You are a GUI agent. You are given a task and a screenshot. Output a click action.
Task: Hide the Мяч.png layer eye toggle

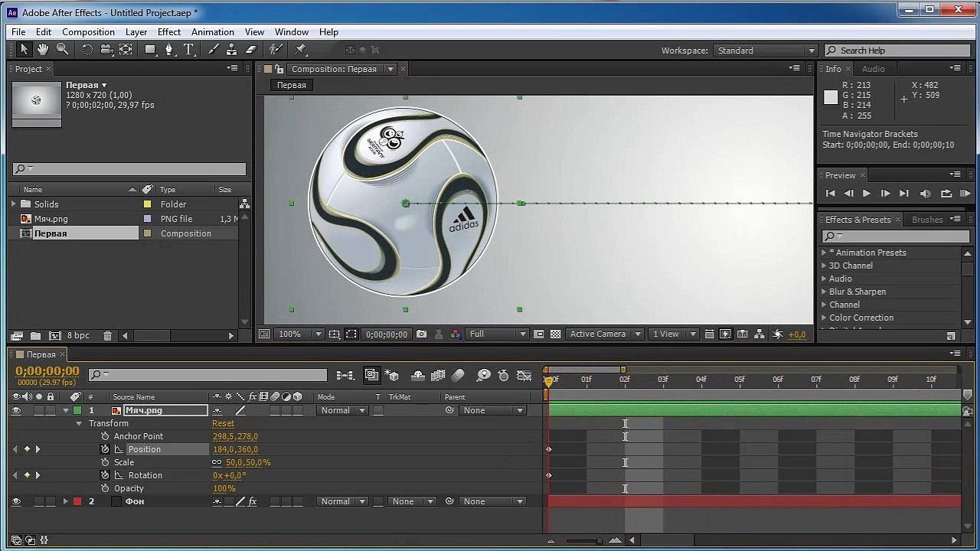tap(15, 411)
